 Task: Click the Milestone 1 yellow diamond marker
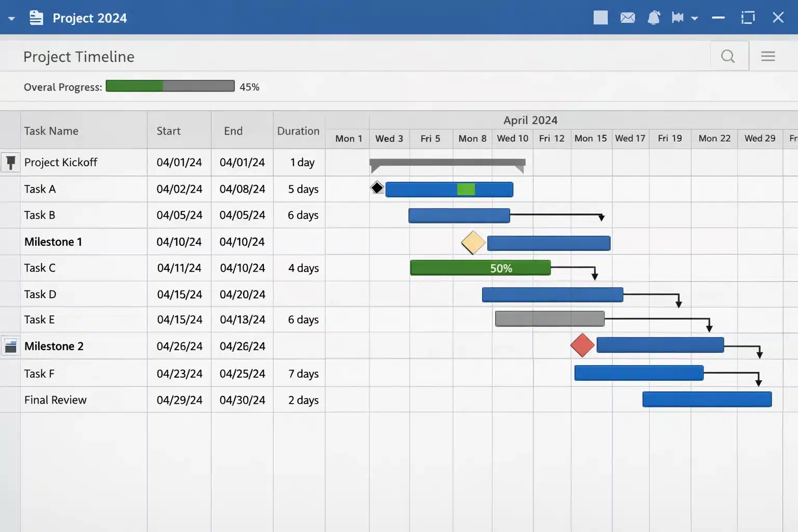coord(473,242)
